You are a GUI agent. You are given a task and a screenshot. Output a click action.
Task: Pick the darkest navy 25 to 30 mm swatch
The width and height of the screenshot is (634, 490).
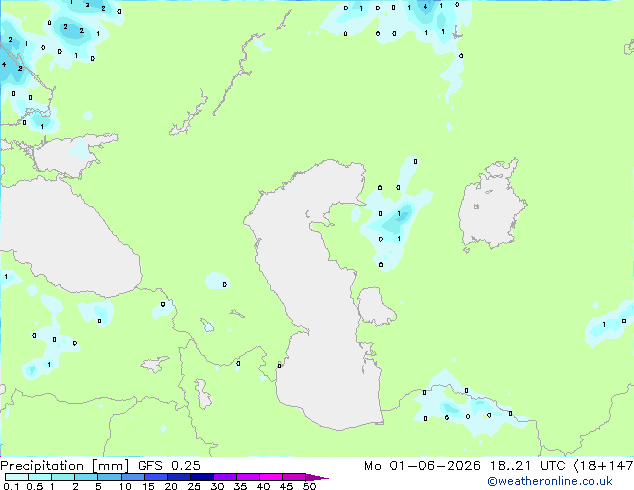point(201,477)
